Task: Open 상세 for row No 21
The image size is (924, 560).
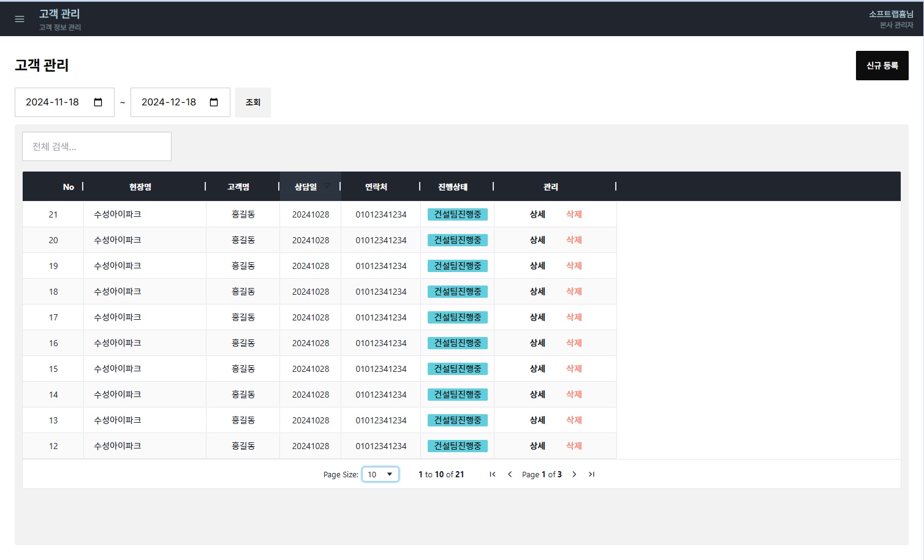Action: coord(537,214)
